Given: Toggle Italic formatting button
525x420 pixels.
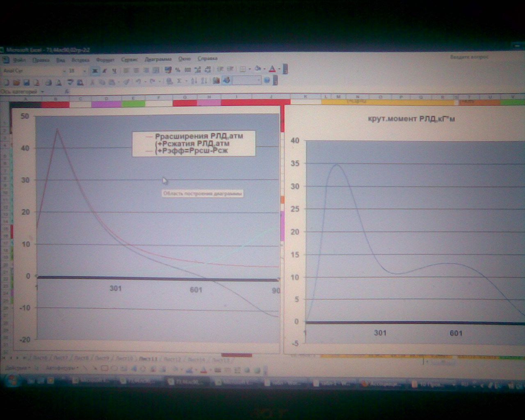Looking at the screenshot, I should [x=105, y=71].
